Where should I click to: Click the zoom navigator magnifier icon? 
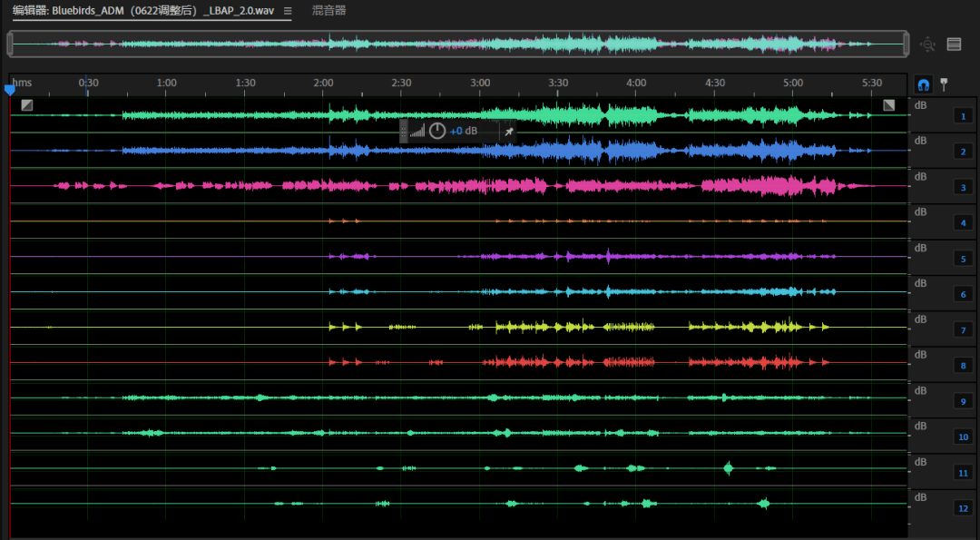(x=927, y=44)
